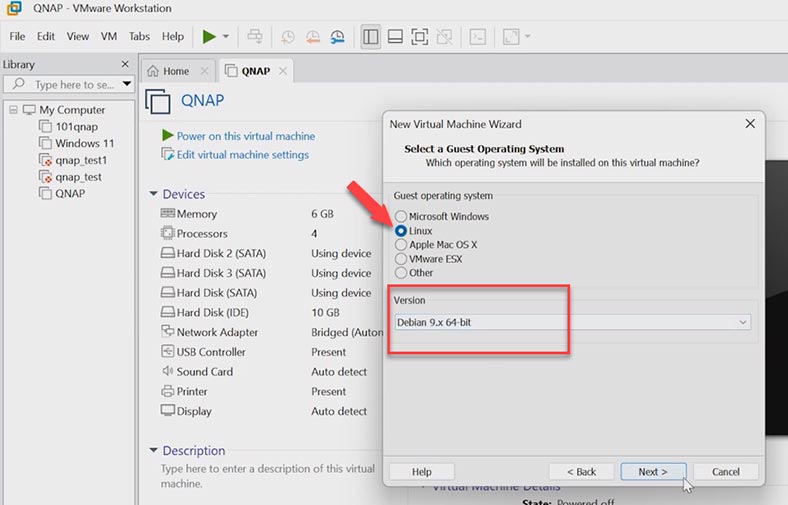The height and width of the screenshot is (505, 788).
Task: Open the View menu
Action: pyautogui.click(x=78, y=36)
